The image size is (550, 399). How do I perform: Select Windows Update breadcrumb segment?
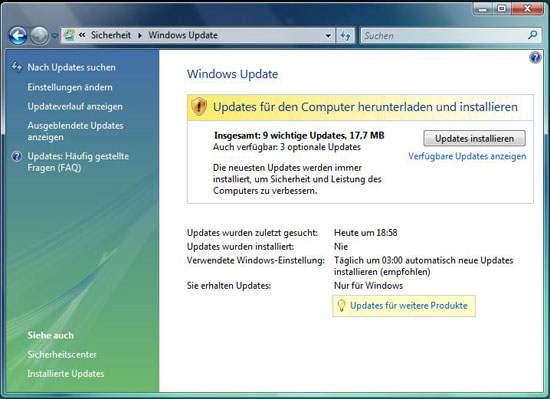(x=183, y=35)
